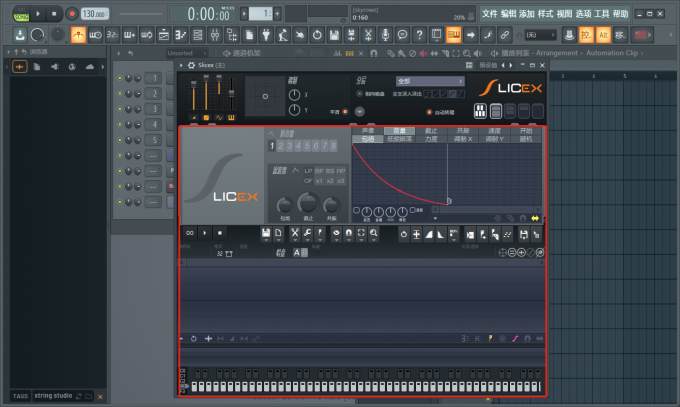Click Slicex normalize icon with arrows
The width and height of the screenshot is (680, 407).
click(416, 235)
